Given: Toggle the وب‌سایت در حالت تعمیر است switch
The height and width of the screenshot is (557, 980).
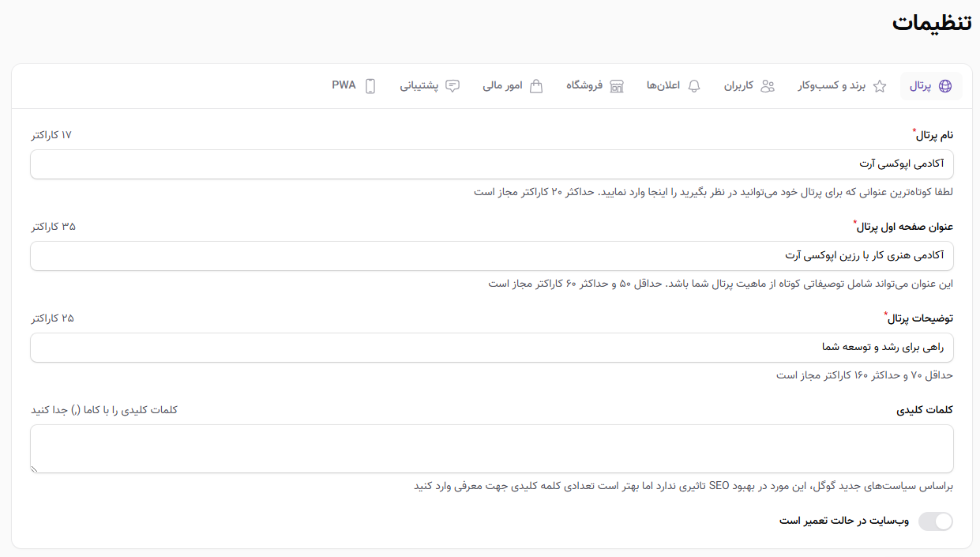Looking at the screenshot, I should pos(936,521).
